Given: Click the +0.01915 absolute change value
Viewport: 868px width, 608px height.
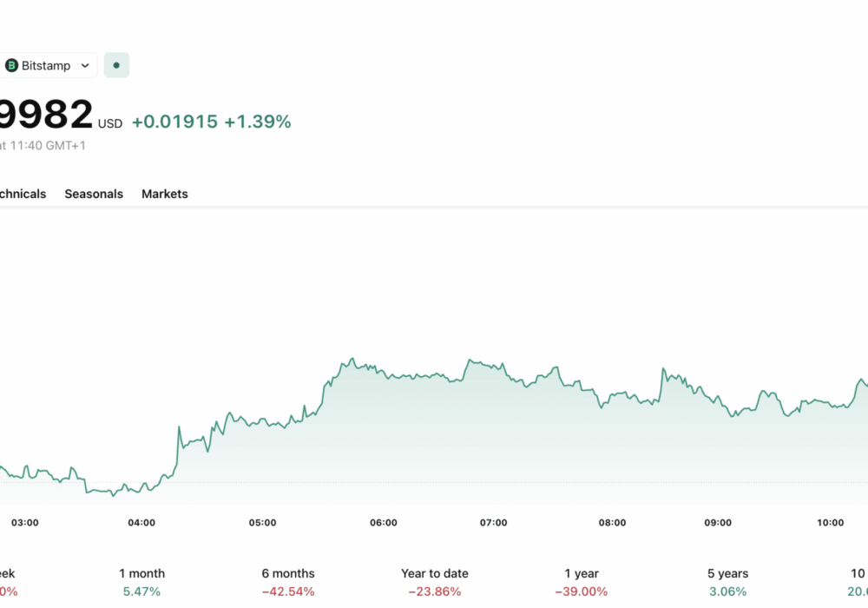Looking at the screenshot, I should [x=174, y=122].
